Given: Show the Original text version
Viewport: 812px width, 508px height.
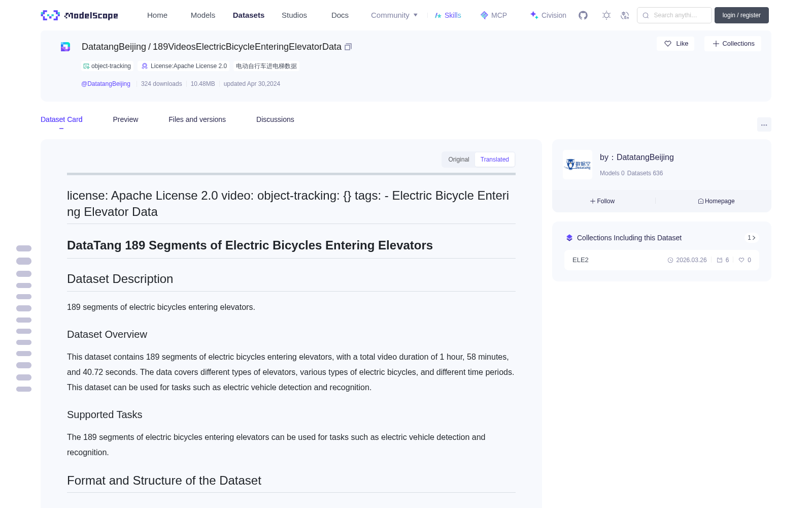Looking at the screenshot, I should pyautogui.click(x=459, y=160).
